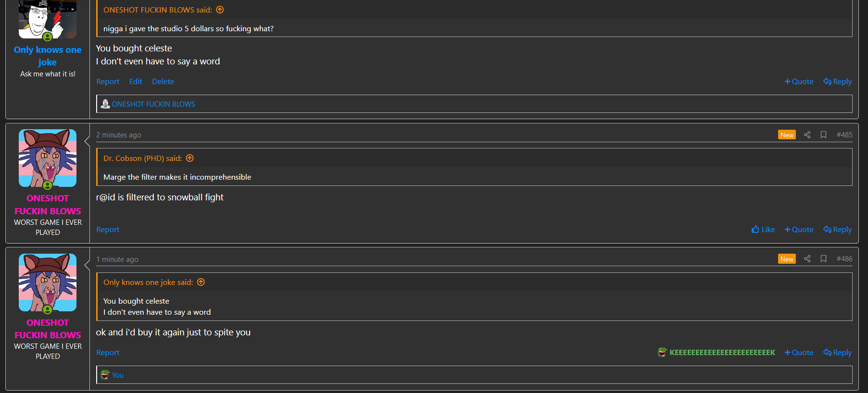Delete your 'You bought celeste' post
The image size is (868, 393).
click(163, 81)
